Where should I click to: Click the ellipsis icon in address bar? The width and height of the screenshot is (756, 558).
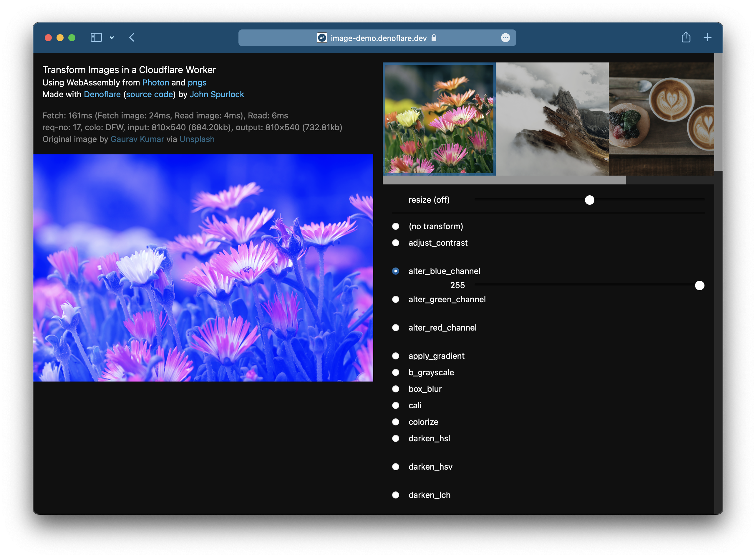(x=505, y=38)
